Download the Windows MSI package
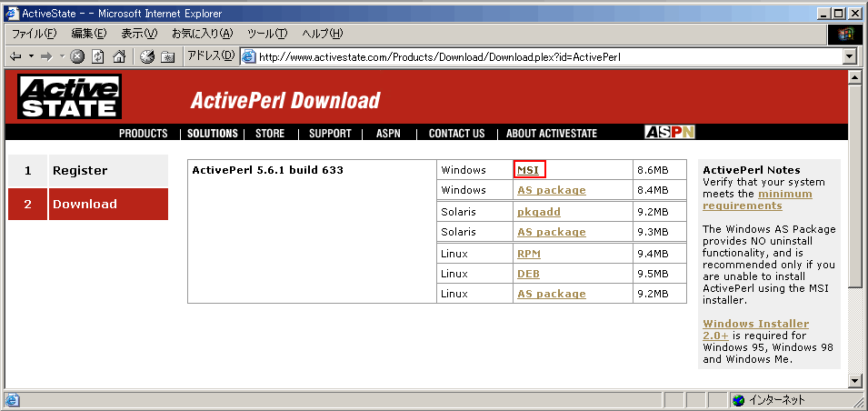868x411 pixels. (528, 170)
